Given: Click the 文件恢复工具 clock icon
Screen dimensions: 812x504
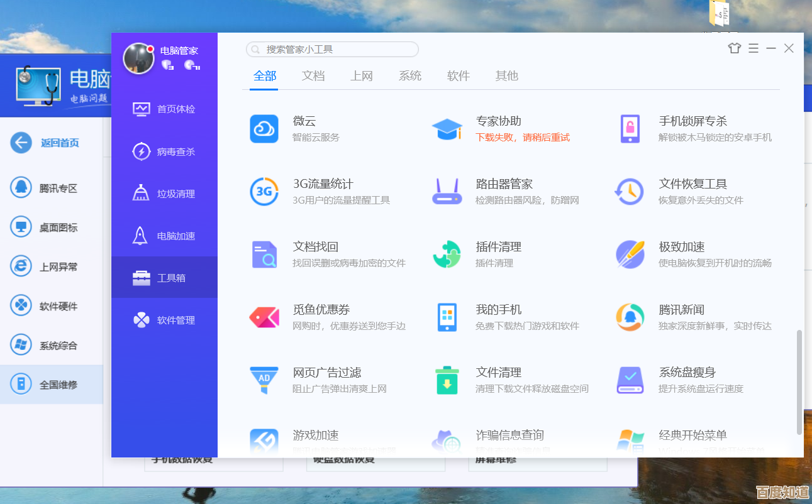Looking at the screenshot, I should (630, 192).
